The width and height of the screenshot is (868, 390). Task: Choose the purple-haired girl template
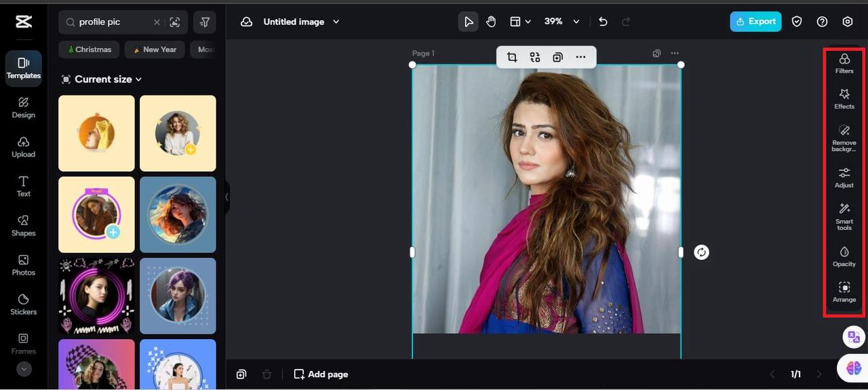178,296
